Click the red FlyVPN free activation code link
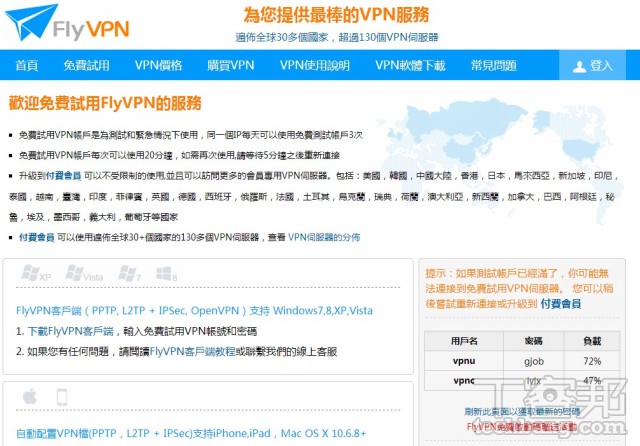The height and width of the screenshot is (446, 640). pos(522,427)
